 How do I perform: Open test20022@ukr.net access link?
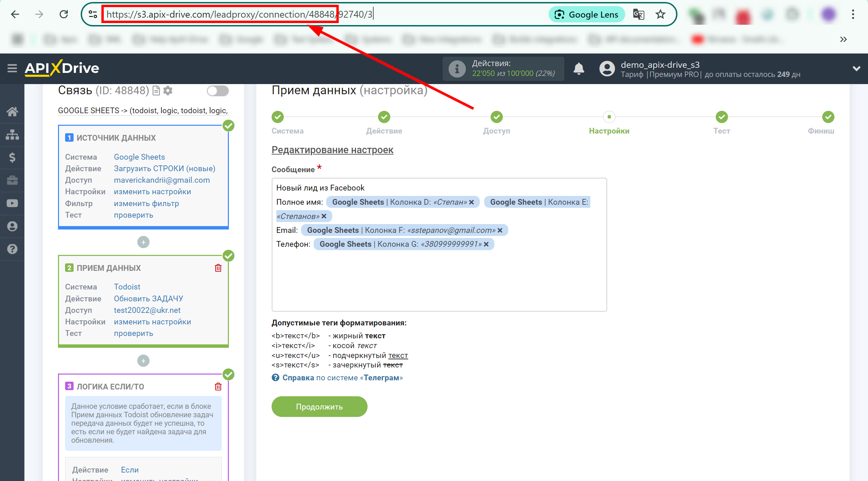(147, 310)
